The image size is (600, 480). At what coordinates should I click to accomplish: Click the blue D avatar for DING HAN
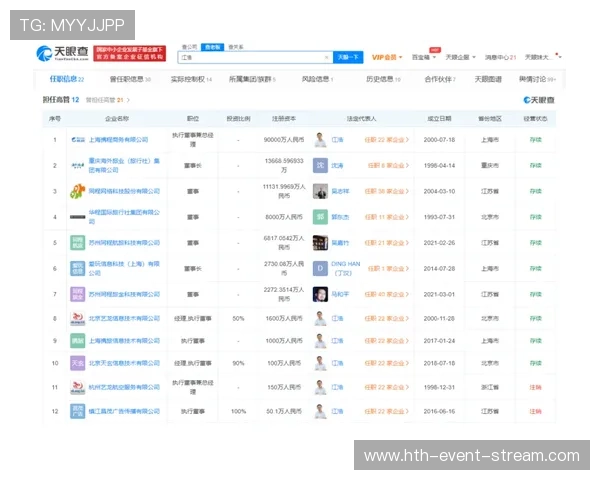click(x=320, y=268)
